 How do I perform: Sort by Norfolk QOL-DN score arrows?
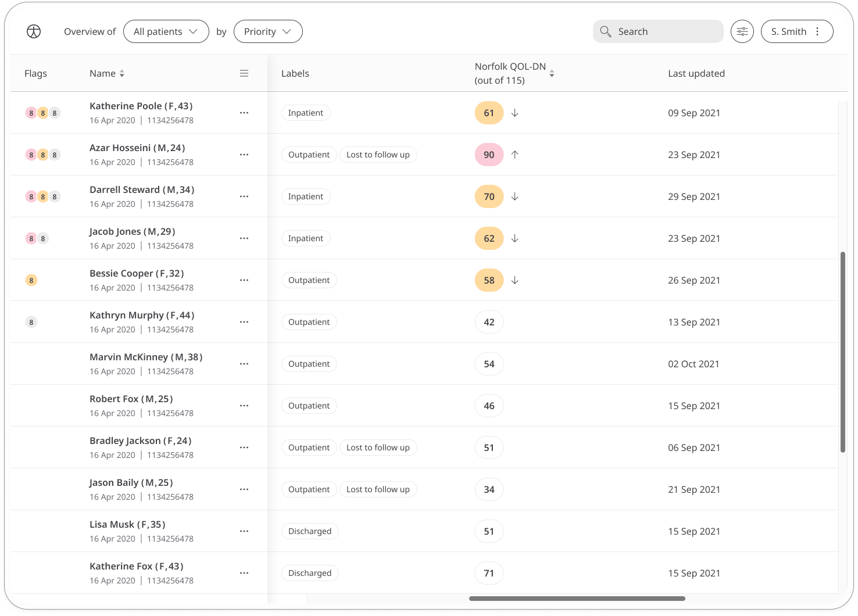tap(552, 73)
